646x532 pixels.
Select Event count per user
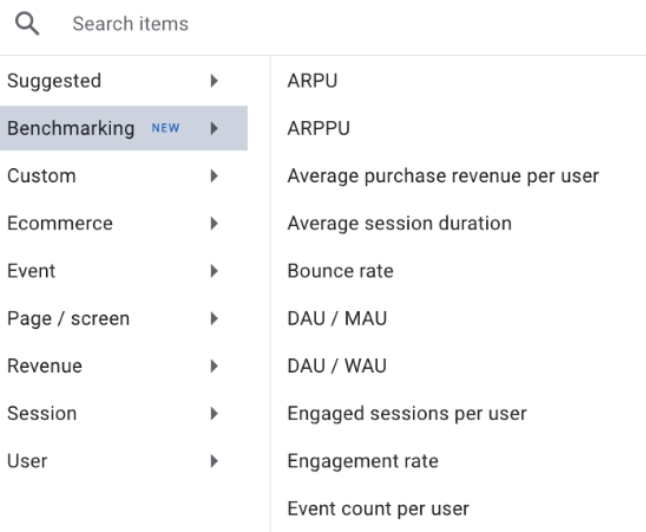(x=378, y=509)
